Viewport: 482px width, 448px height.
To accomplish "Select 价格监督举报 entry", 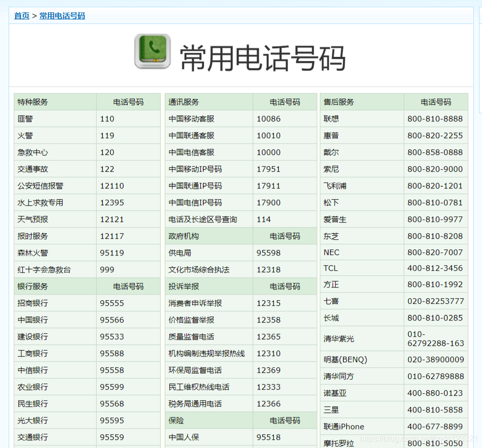I will 191,320.
